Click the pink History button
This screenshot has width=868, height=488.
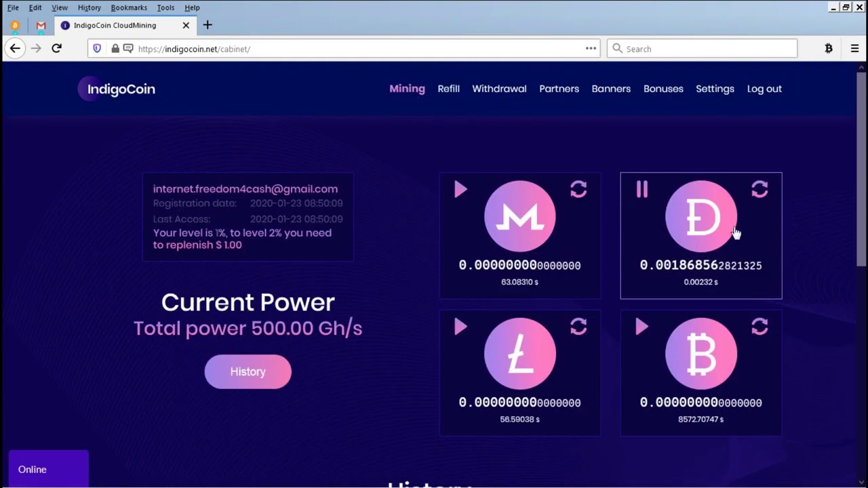pyautogui.click(x=248, y=371)
